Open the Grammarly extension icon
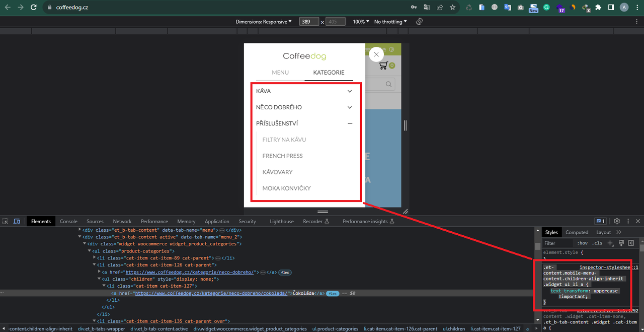This screenshot has width=644, height=332. pos(547,8)
